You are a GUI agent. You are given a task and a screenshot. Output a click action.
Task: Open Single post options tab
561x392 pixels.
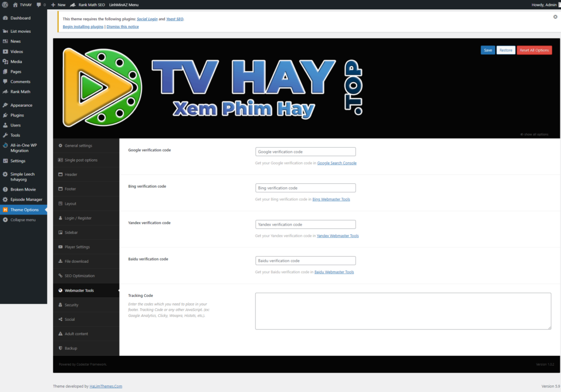pos(86,160)
